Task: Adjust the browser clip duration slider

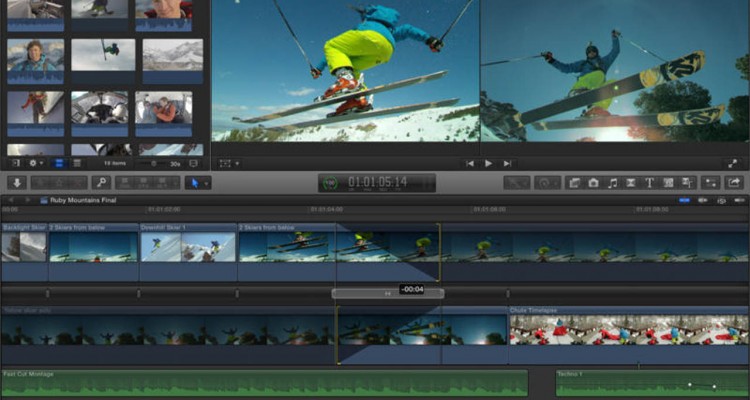Action: pyautogui.click(x=154, y=164)
